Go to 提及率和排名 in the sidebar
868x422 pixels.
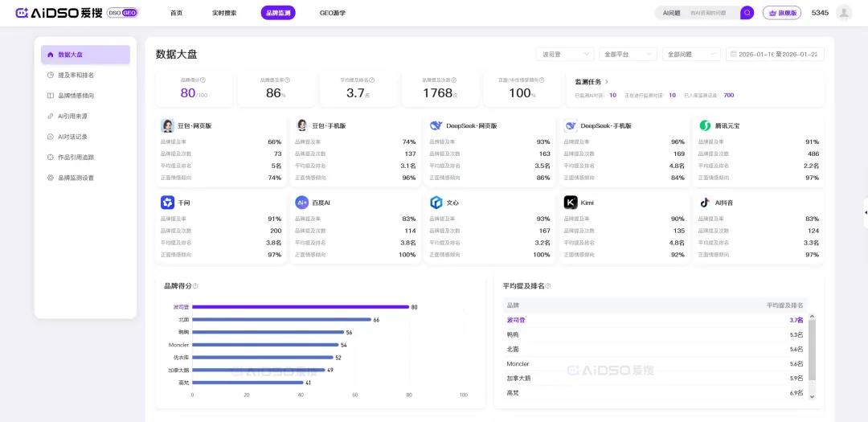click(x=76, y=75)
